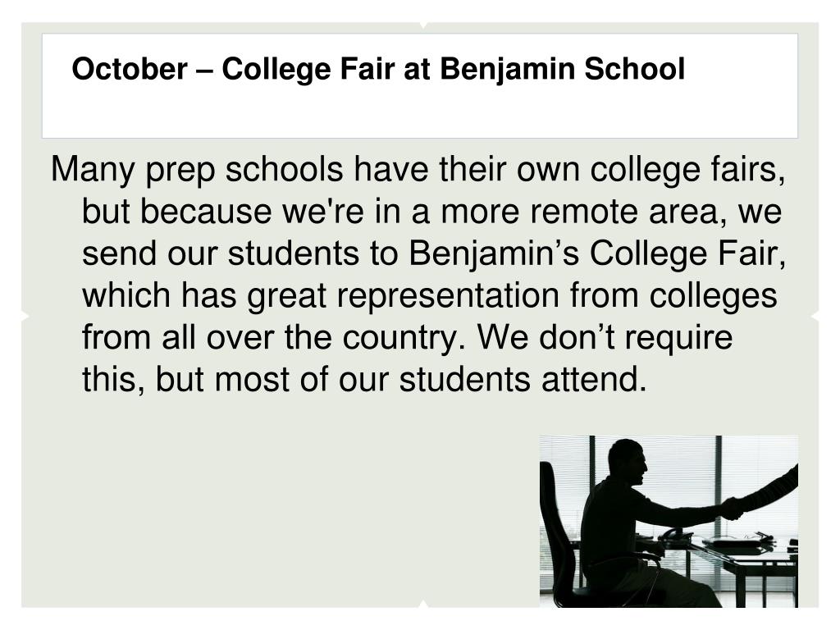Click the line 'which has great representation from colleges'
This screenshot has width=840, height=630.
429,295
